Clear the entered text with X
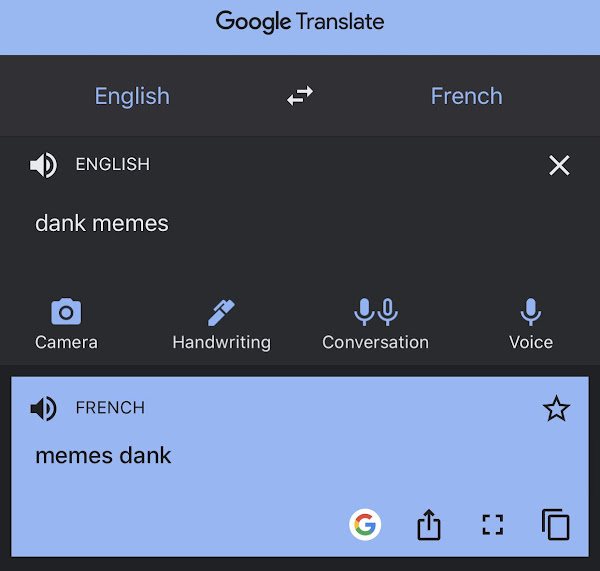Screen dimensions: 600x571 559,165
